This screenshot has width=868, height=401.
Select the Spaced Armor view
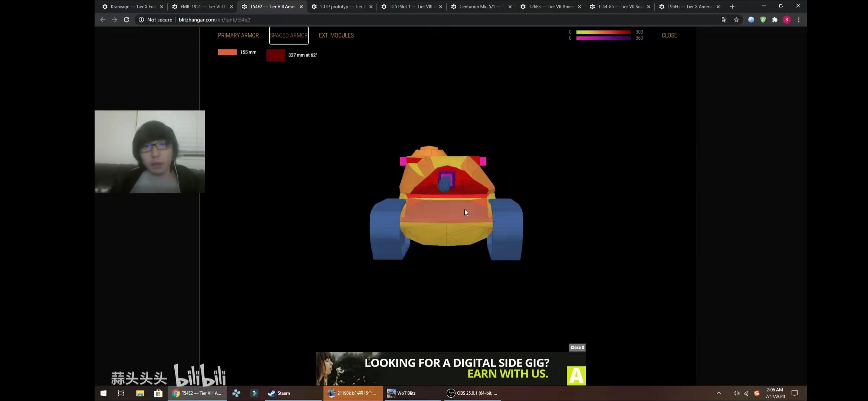289,35
